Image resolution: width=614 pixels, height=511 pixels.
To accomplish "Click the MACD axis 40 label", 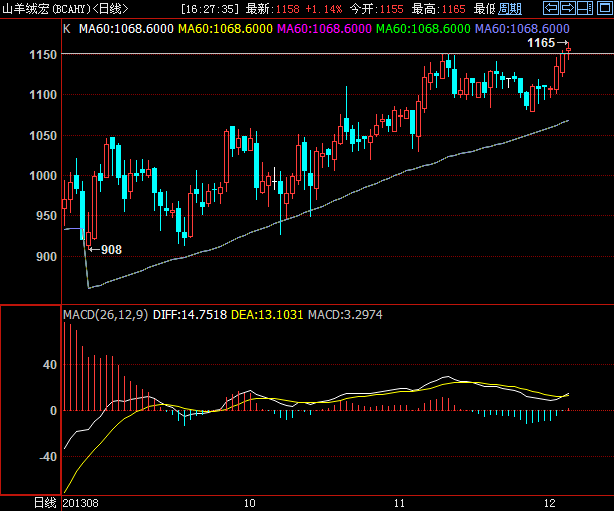I will click(50, 365).
